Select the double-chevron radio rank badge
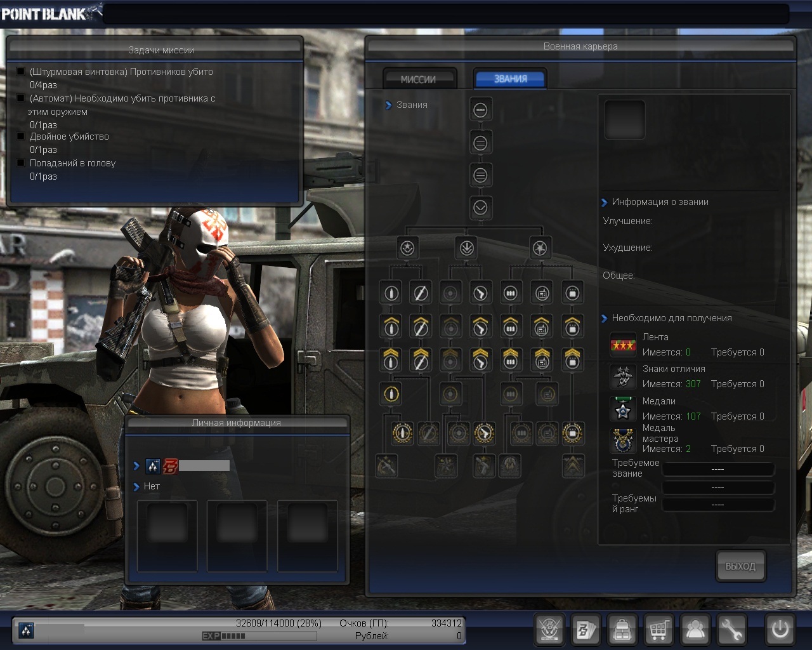The image size is (812, 650). pos(542,360)
